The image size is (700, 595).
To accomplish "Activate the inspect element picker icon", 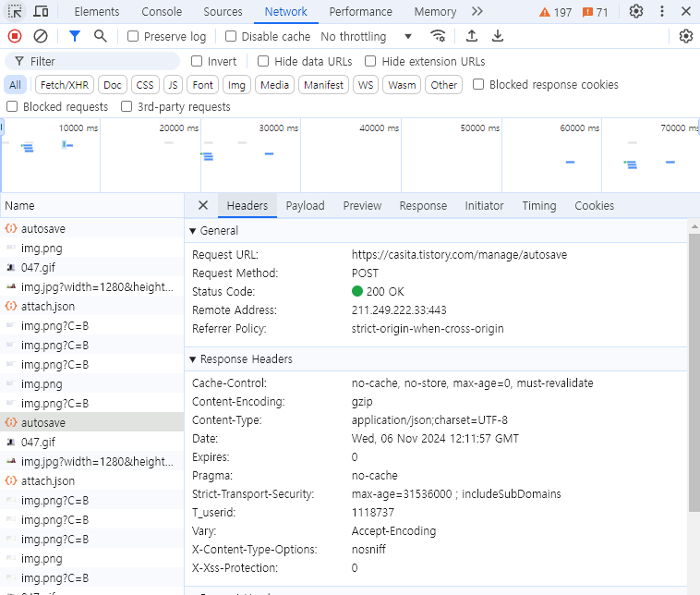I will coord(15,11).
